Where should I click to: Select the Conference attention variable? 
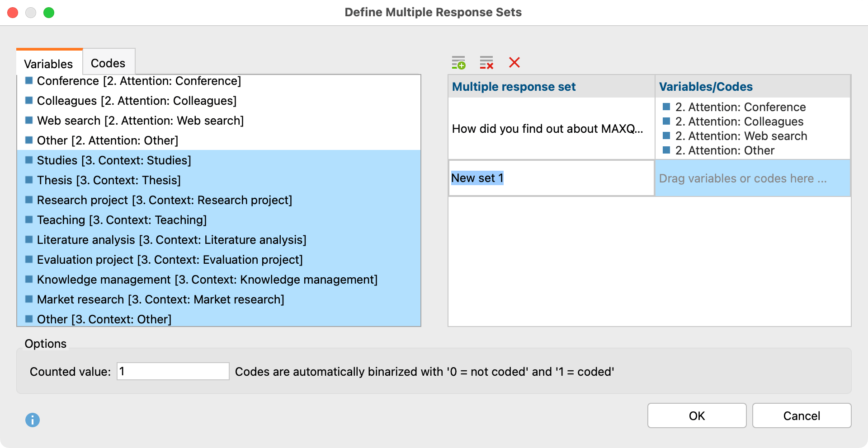tap(139, 81)
